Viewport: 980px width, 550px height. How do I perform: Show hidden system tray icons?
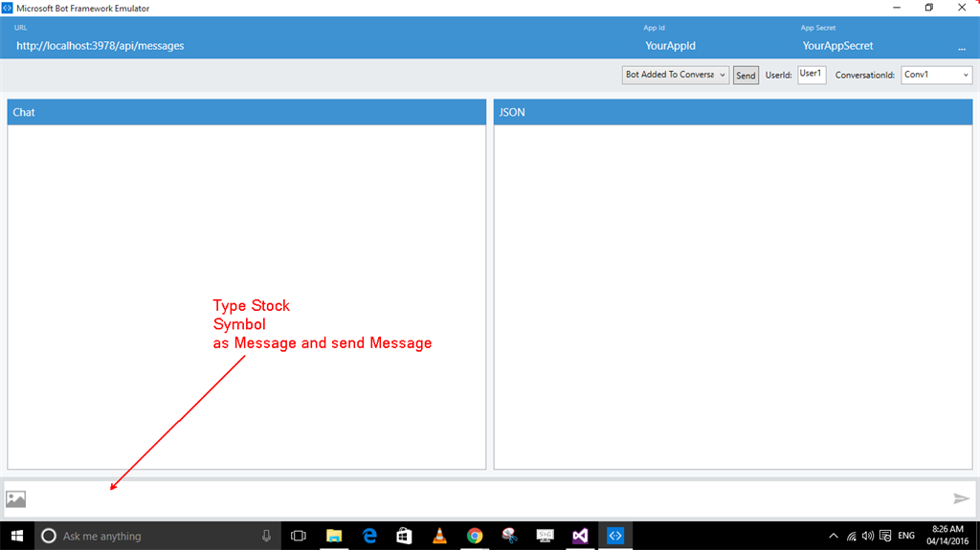pyautogui.click(x=834, y=536)
